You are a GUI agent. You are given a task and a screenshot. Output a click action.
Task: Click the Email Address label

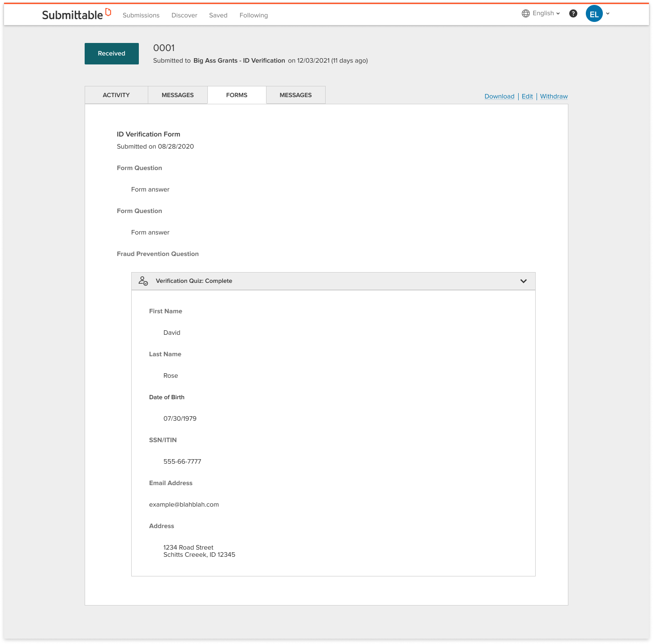pyautogui.click(x=171, y=483)
